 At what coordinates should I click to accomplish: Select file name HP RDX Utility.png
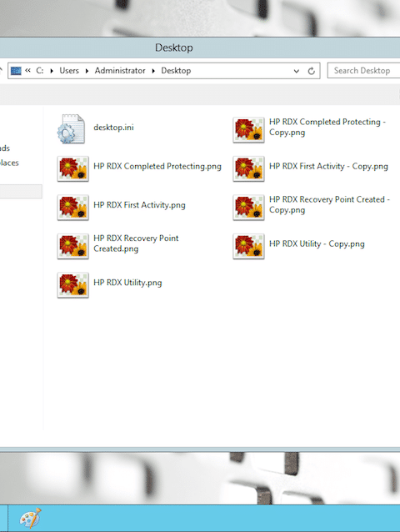click(x=127, y=283)
